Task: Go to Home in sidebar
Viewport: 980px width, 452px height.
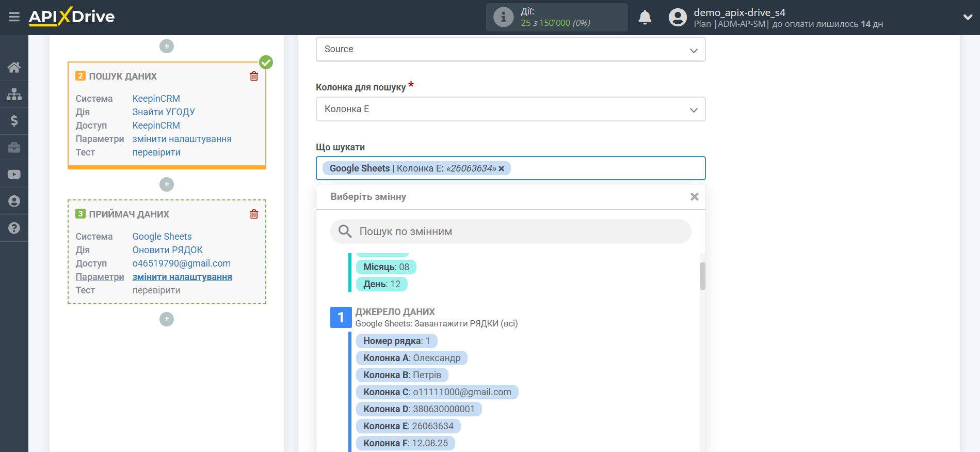Action: click(x=14, y=67)
